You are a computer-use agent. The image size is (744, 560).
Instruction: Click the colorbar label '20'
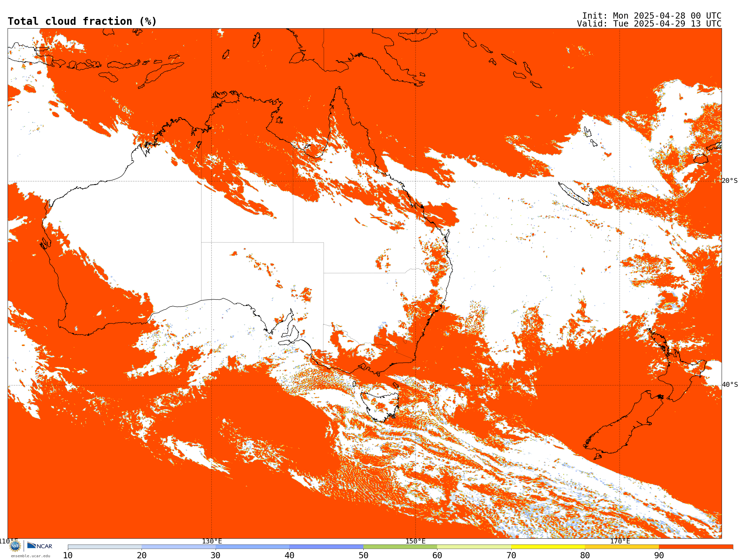(x=142, y=555)
